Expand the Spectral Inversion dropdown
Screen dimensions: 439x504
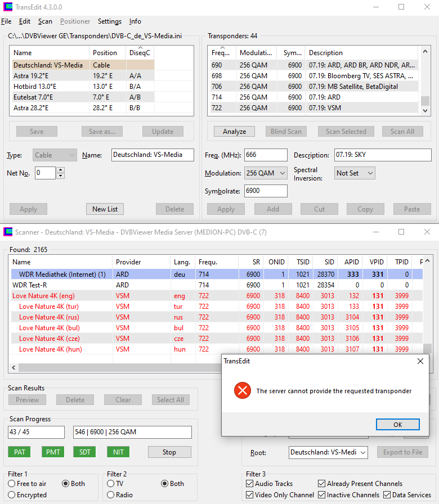coord(355,173)
